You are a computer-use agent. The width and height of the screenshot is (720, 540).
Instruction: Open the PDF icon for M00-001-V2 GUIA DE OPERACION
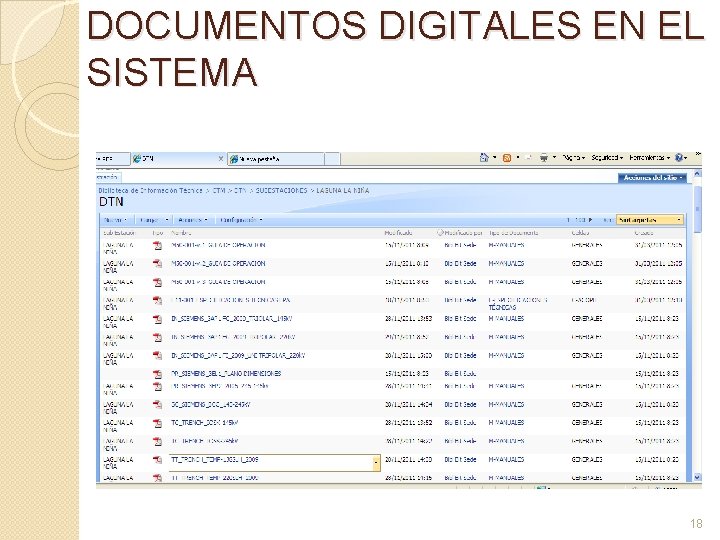click(158, 264)
